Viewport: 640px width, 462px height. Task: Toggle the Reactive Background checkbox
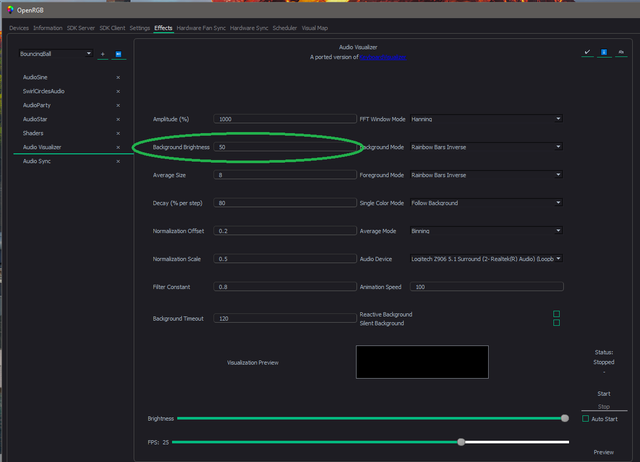click(x=556, y=314)
